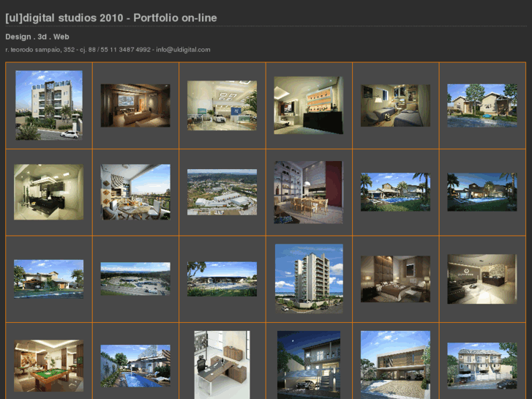Open the tall white residential tower thumbnail
Screen dimensions: 532x399
pos(309,278)
